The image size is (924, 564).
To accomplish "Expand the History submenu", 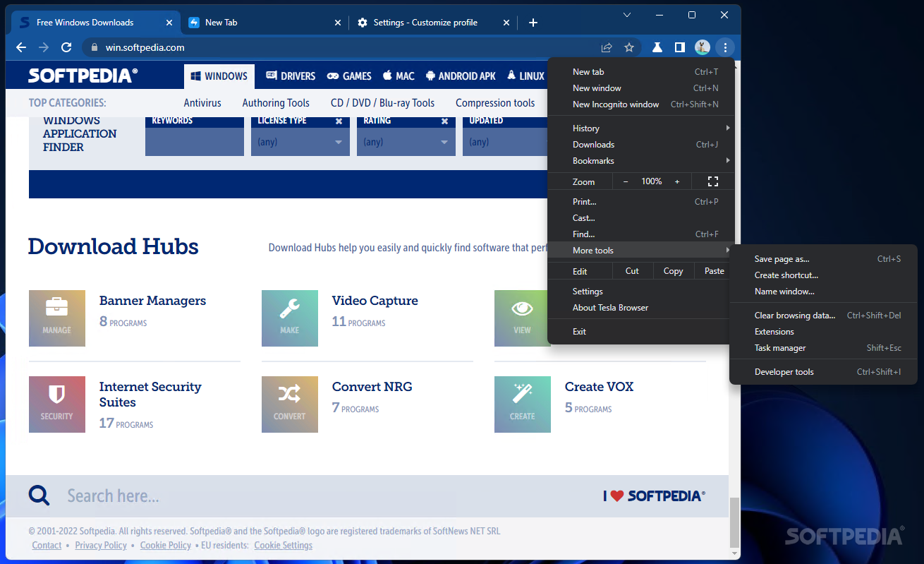I will tap(641, 128).
